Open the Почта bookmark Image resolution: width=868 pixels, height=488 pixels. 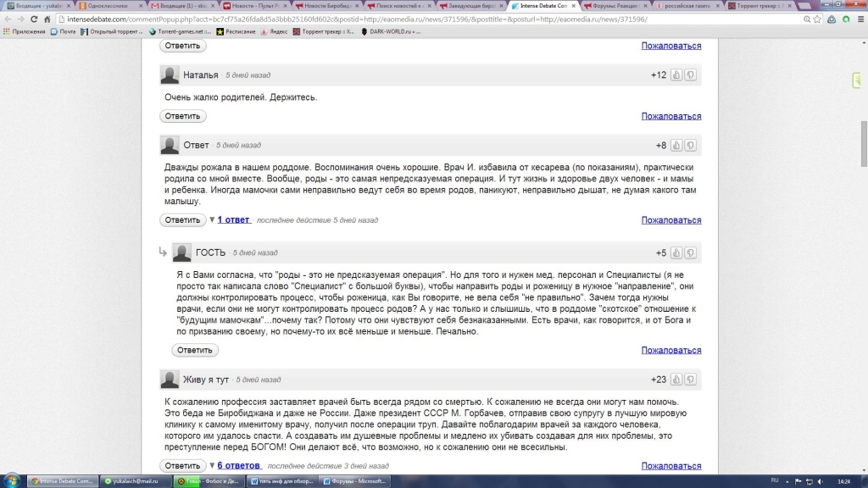pyautogui.click(x=63, y=31)
